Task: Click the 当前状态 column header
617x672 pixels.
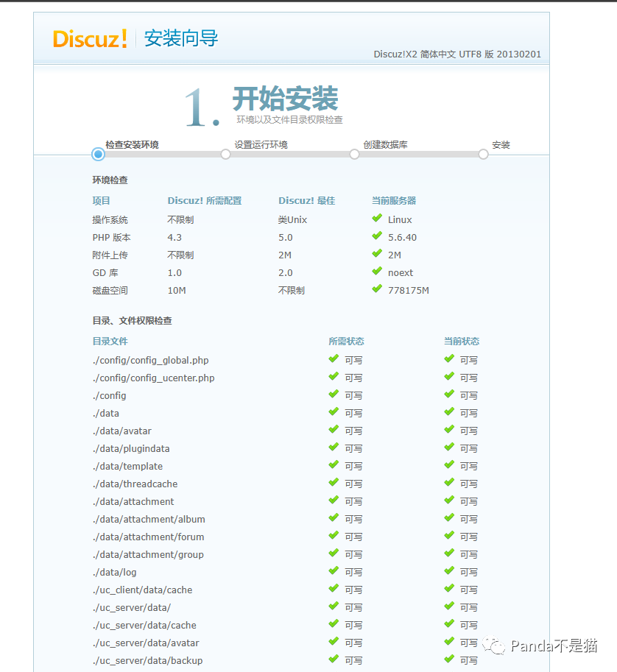Action: [462, 341]
